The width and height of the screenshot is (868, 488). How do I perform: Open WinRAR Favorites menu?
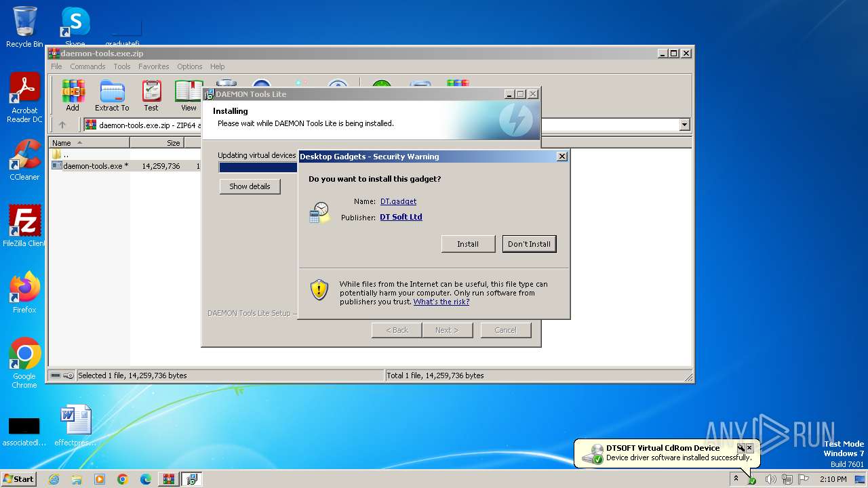pos(154,66)
